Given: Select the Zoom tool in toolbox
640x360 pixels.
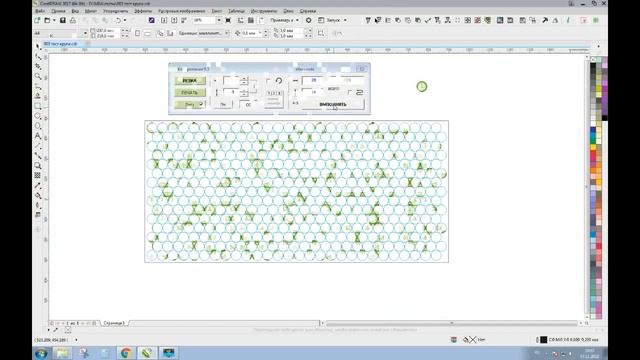Looking at the screenshot, I should 38,76.
